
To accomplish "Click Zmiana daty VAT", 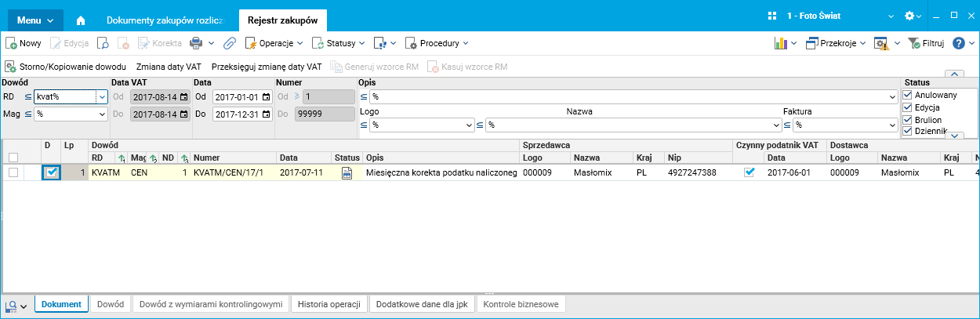I will click(169, 67).
